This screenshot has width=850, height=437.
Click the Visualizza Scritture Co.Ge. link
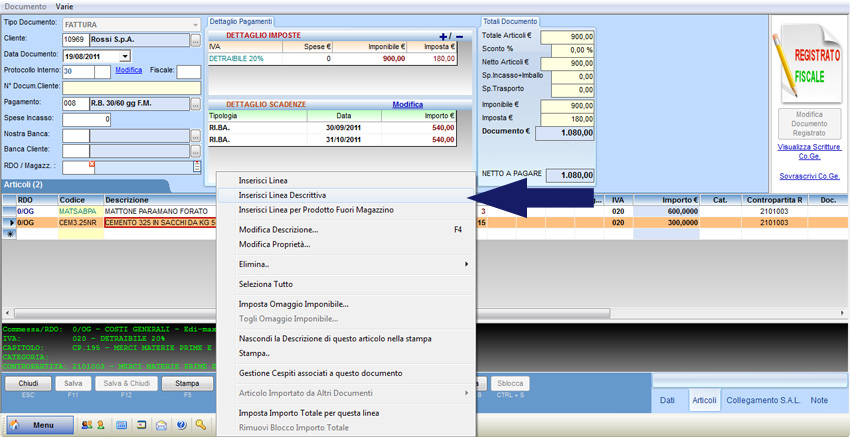click(809, 150)
